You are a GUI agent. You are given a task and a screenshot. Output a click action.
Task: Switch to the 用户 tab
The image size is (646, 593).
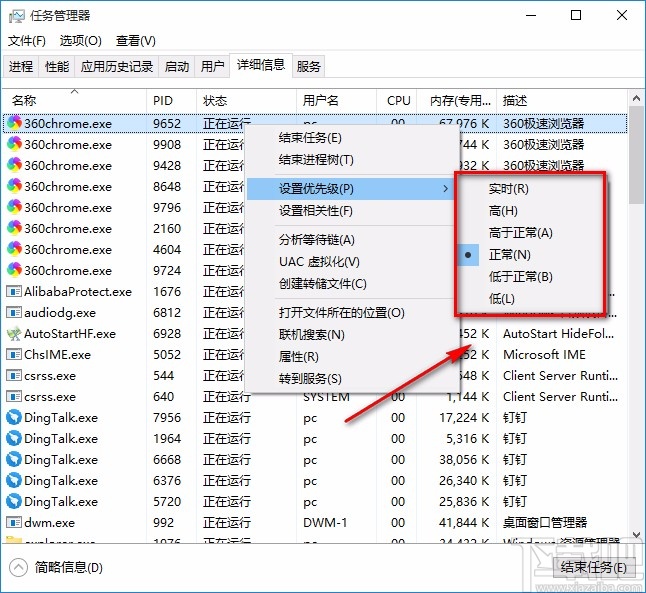pyautogui.click(x=212, y=66)
